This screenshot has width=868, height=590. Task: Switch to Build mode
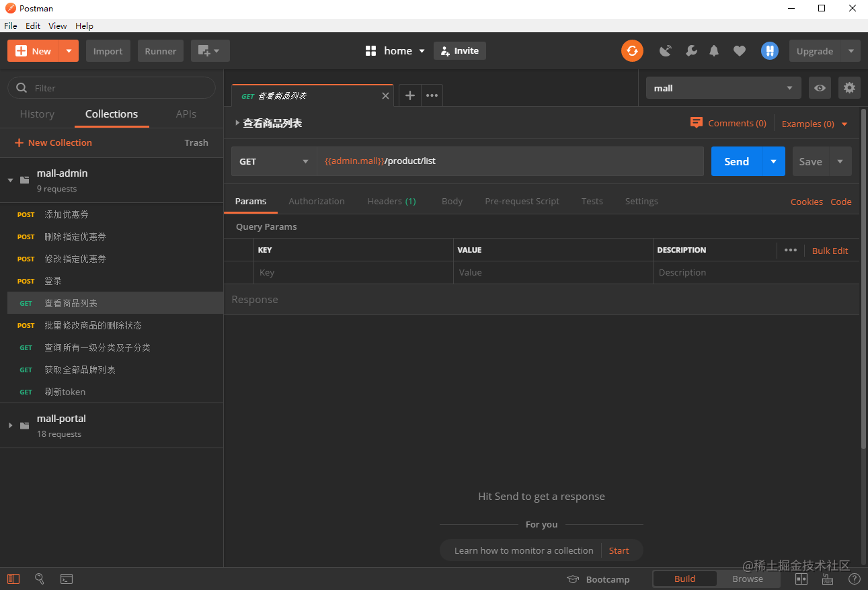(684, 579)
